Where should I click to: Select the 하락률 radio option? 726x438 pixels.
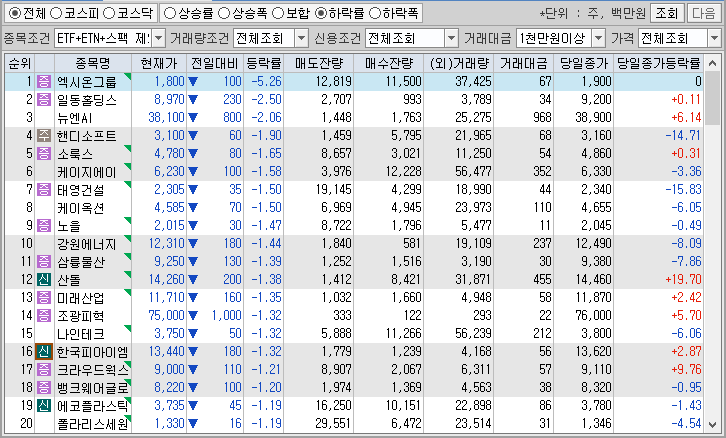coord(320,13)
